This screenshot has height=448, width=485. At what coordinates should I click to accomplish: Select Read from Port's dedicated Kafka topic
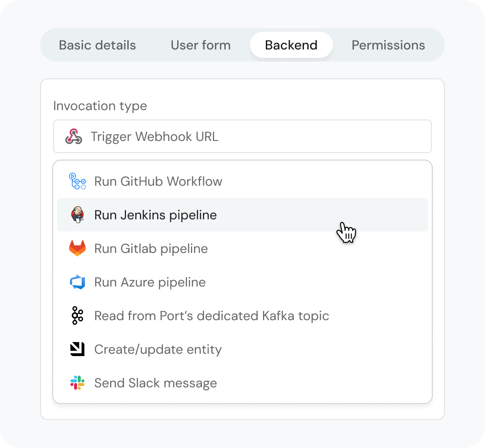click(211, 316)
